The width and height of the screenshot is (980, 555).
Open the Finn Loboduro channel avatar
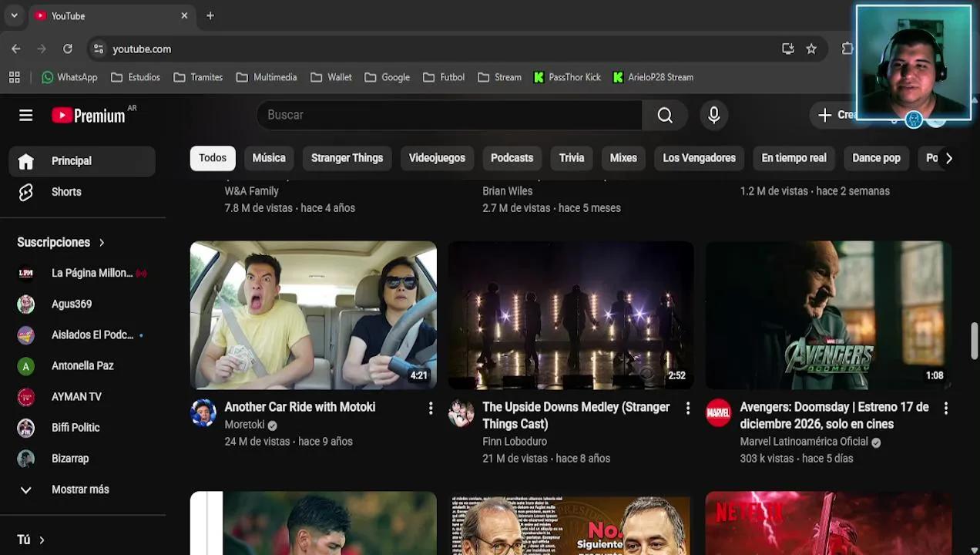(x=461, y=413)
